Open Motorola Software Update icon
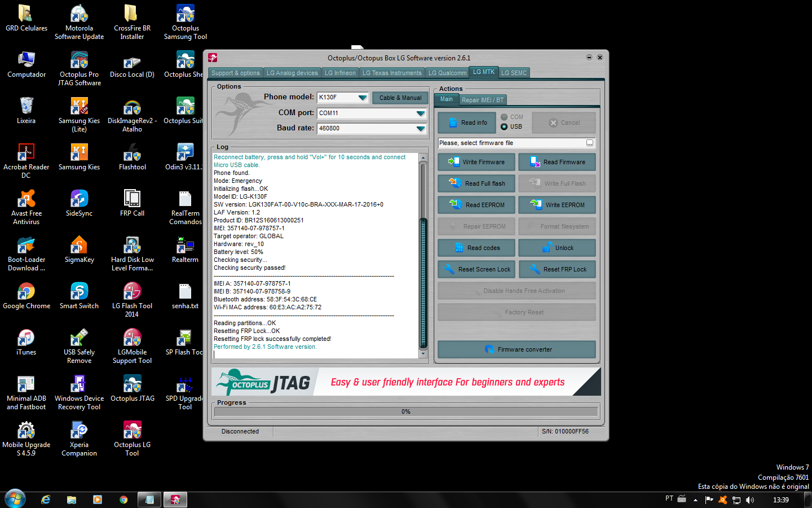The image size is (812, 508). [x=79, y=23]
